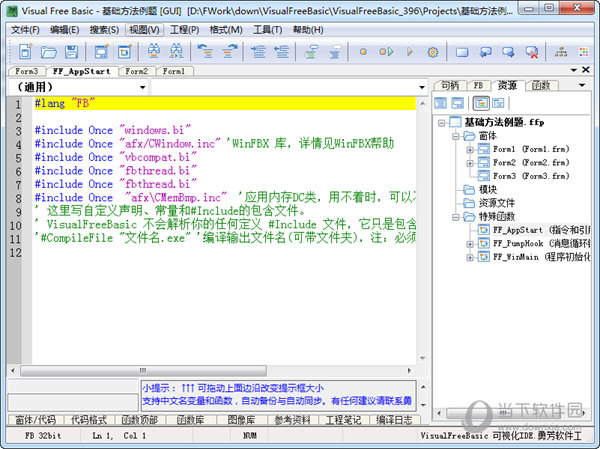Image resolution: width=600 pixels, height=449 pixels.
Task: Open the 工具(T) menu
Action: click(267, 30)
